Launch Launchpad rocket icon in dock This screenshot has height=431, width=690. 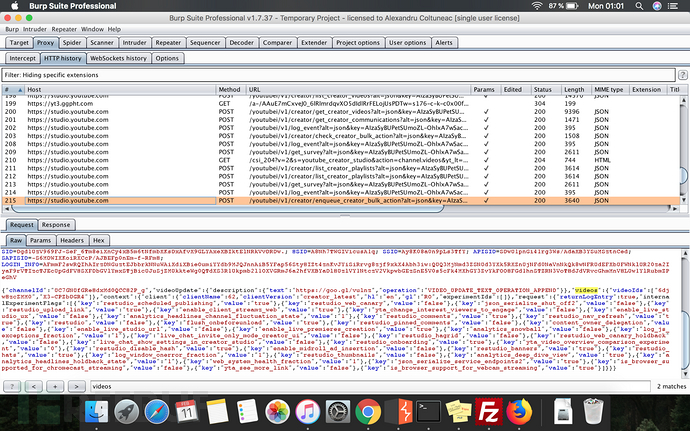127,412
